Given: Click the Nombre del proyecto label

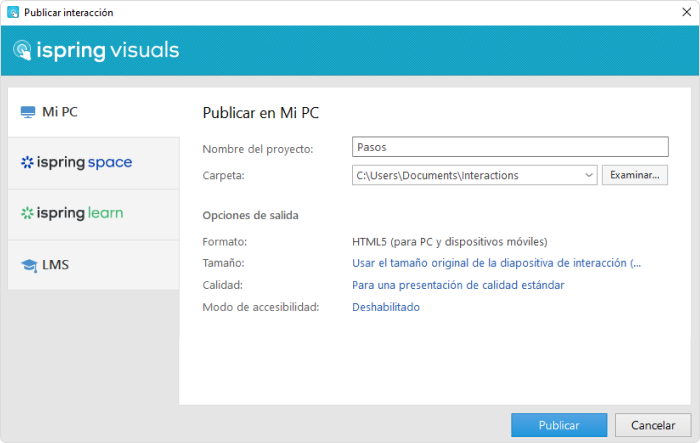Looking at the screenshot, I should tap(258, 149).
